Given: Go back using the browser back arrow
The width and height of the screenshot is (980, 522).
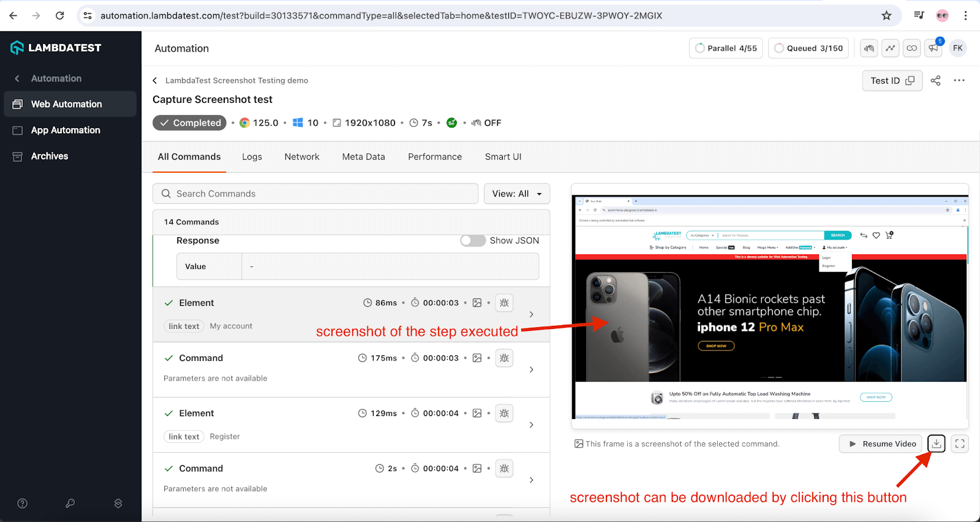Looking at the screenshot, I should (x=13, y=15).
